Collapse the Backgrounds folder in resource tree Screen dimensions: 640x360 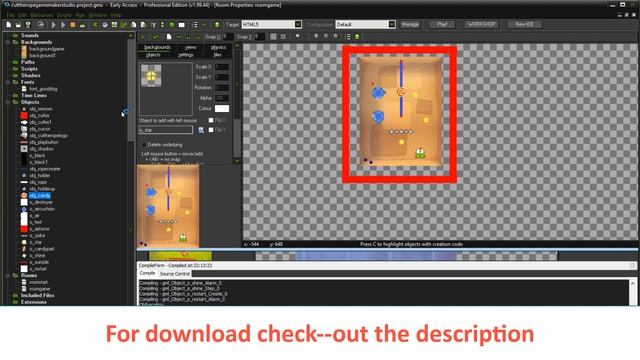(x=7, y=42)
